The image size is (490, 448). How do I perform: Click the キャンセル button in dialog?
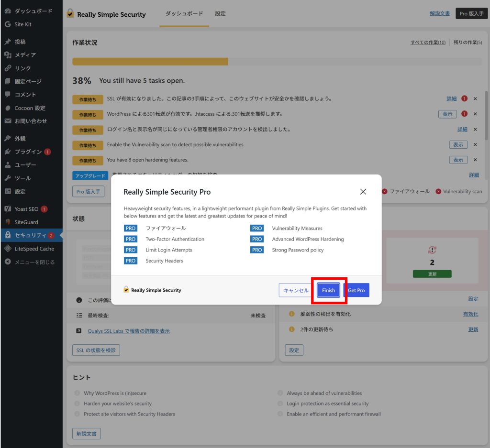(296, 290)
